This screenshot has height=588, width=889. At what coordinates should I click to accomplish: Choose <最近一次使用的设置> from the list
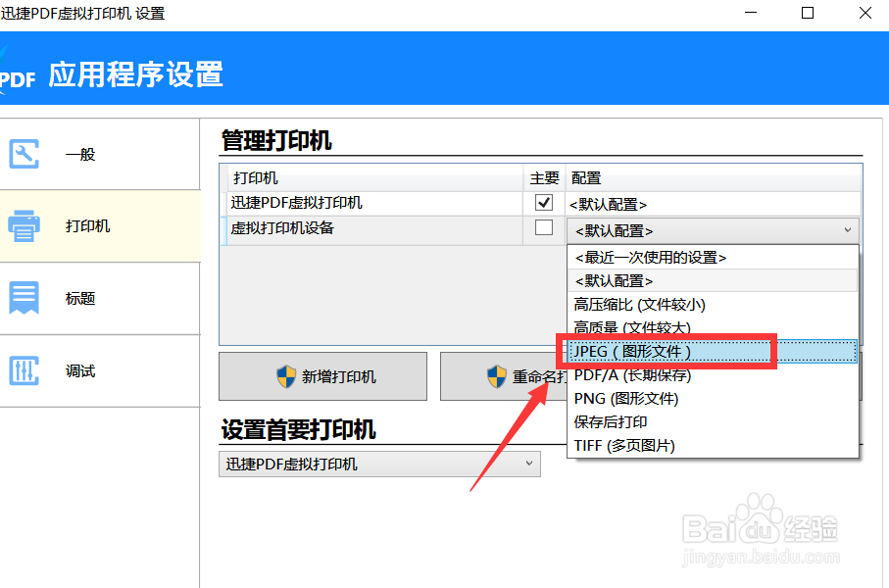tap(713, 258)
